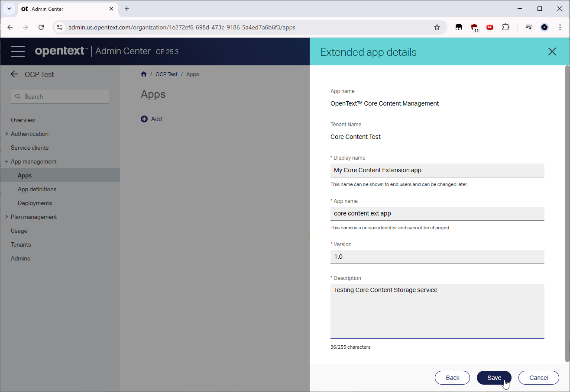Open the Overview page
Screen dimensions: 570x392
[23, 120]
